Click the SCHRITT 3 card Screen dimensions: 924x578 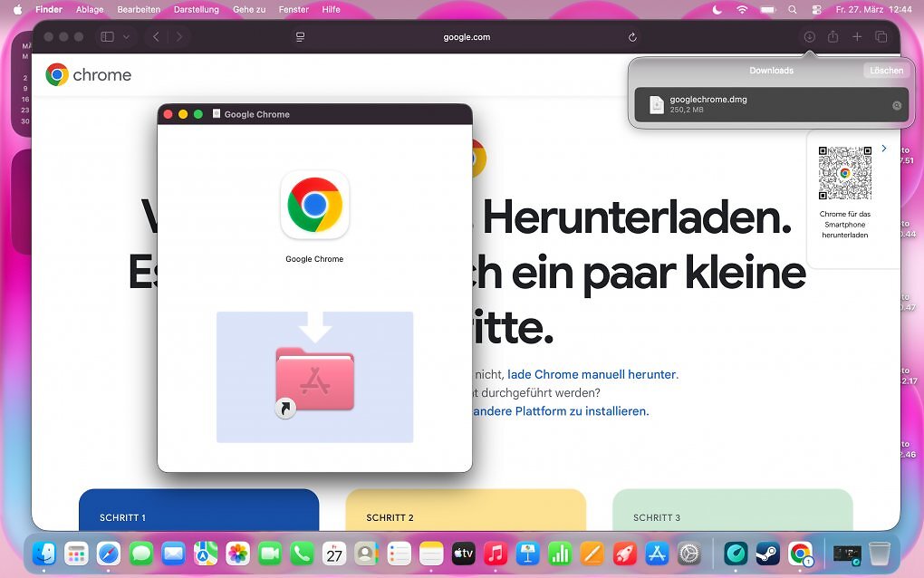733,510
